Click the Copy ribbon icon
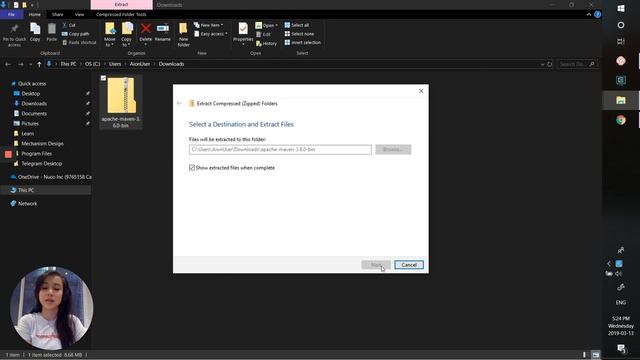This screenshot has height=360, width=640. coord(35,32)
